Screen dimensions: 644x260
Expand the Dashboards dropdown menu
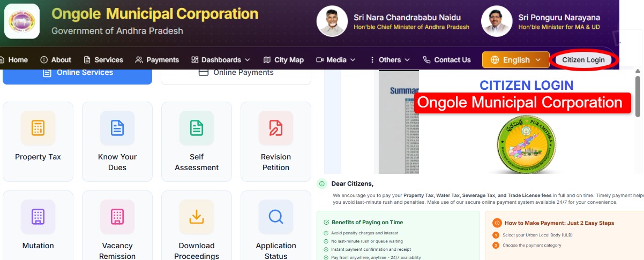pos(221,60)
